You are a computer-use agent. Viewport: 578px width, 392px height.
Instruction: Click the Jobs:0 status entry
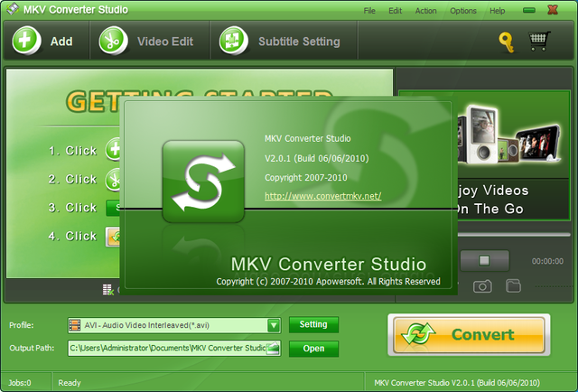(x=20, y=383)
